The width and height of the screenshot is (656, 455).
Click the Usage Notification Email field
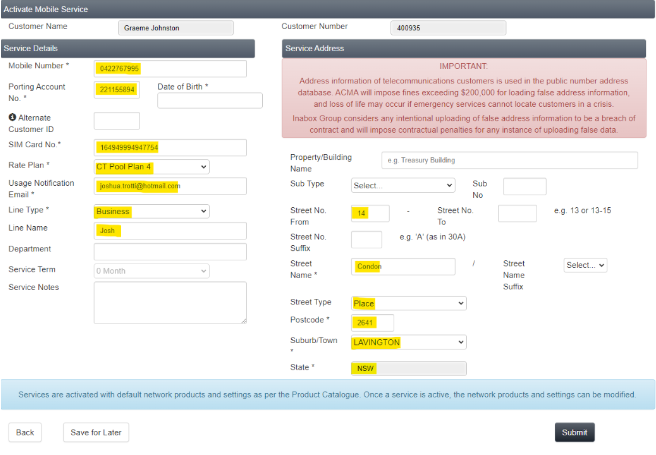pyautogui.click(x=169, y=186)
